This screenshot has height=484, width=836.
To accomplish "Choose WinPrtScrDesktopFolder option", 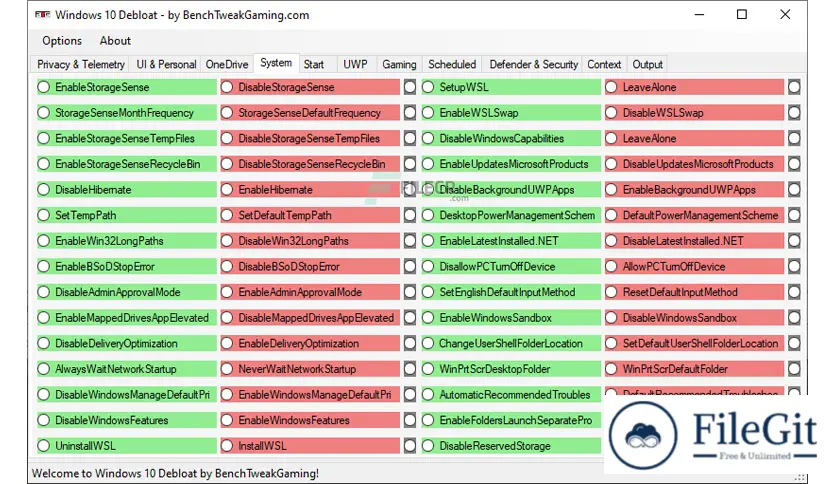I will coord(511,369).
